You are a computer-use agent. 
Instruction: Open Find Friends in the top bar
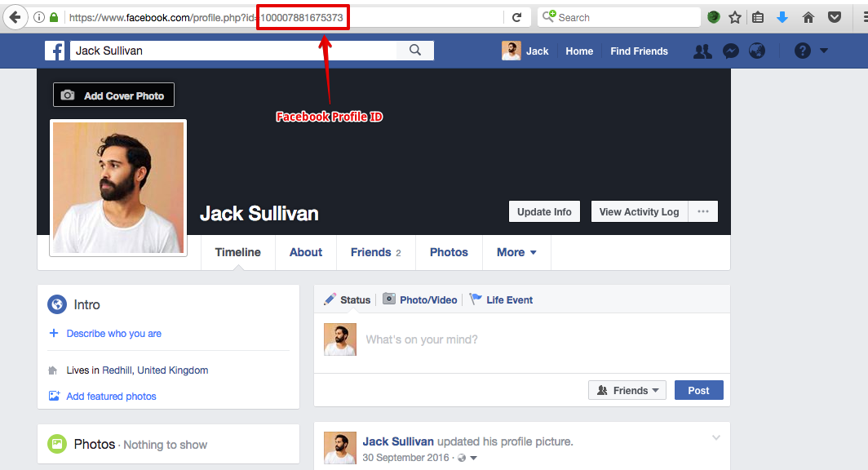[x=639, y=51]
